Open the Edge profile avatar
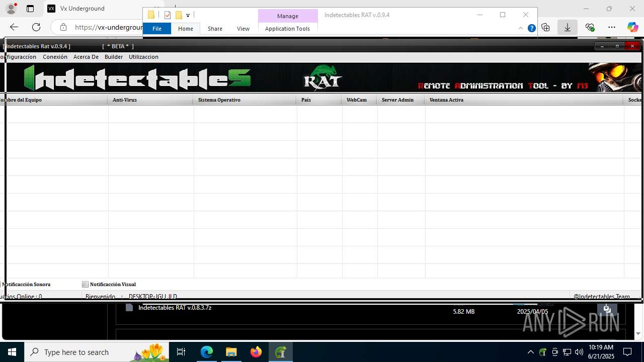 coord(11,9)
